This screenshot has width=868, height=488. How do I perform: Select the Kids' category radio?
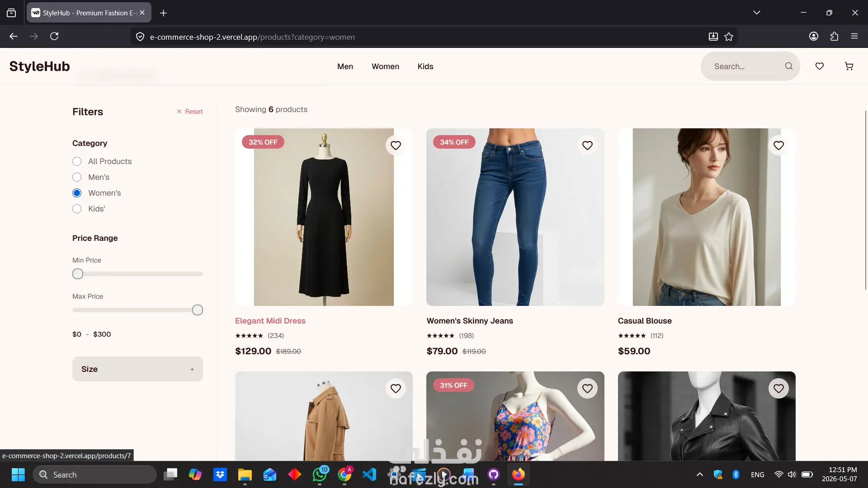tap(77, 209)
